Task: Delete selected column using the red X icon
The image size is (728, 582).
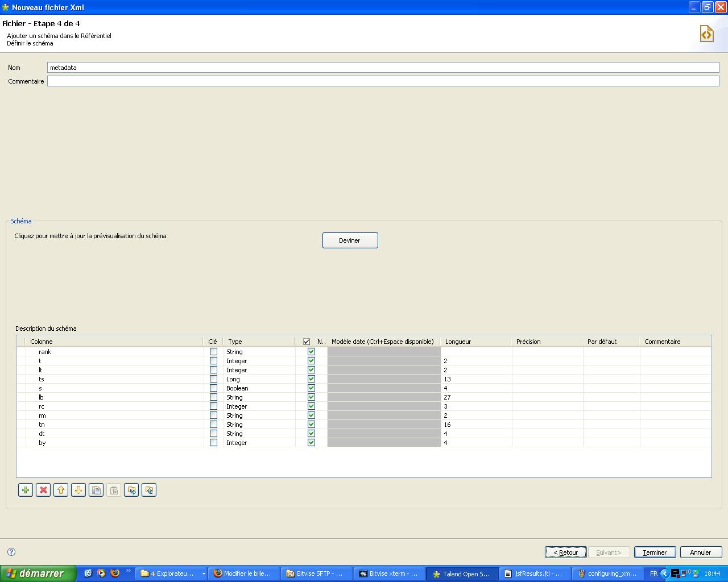Action: (43, 489)
